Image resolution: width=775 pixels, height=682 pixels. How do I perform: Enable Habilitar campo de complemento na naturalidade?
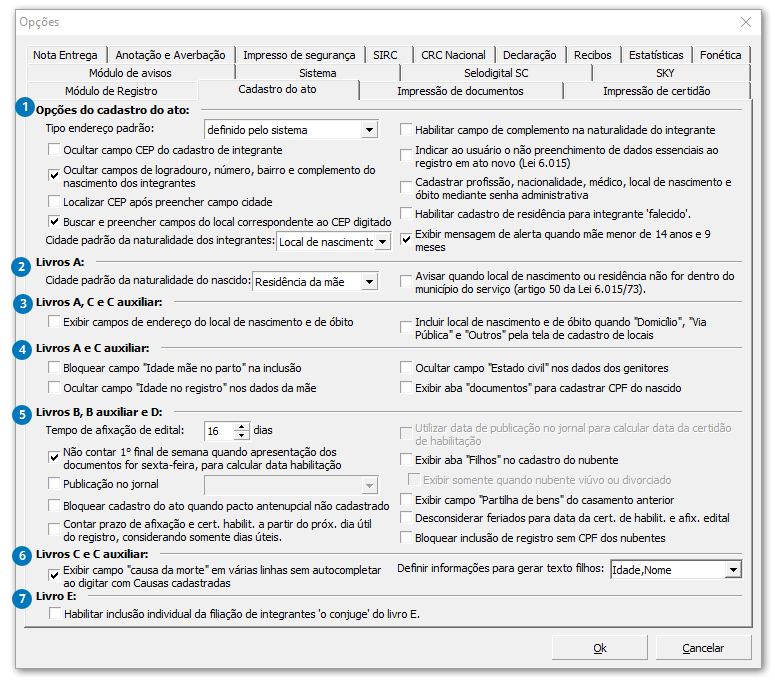406,129
